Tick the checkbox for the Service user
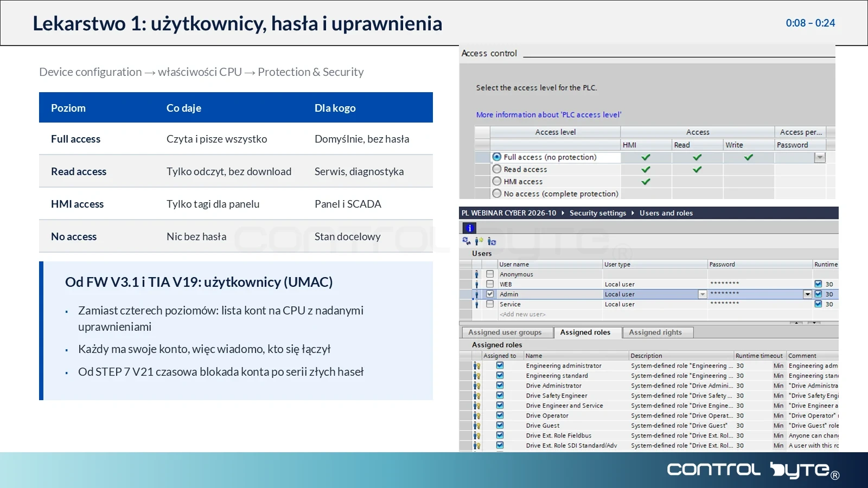This screenshot has height=488, width=868. pos(490,304)
